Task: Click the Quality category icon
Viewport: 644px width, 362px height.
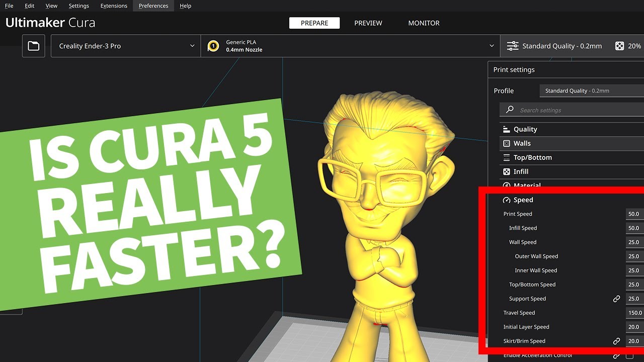Action: coord(507,129)
